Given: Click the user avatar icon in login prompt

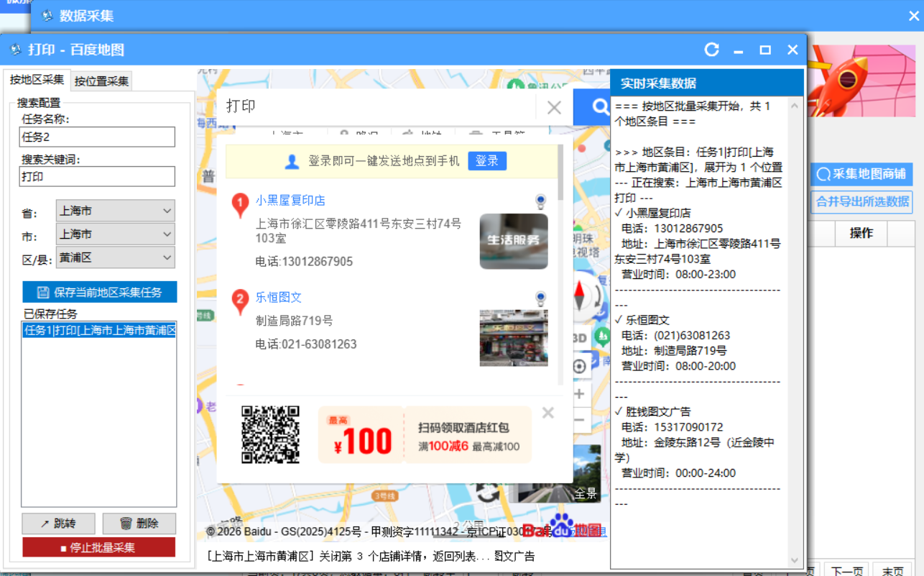Looking at the screenshot, I should click(292, 161).
